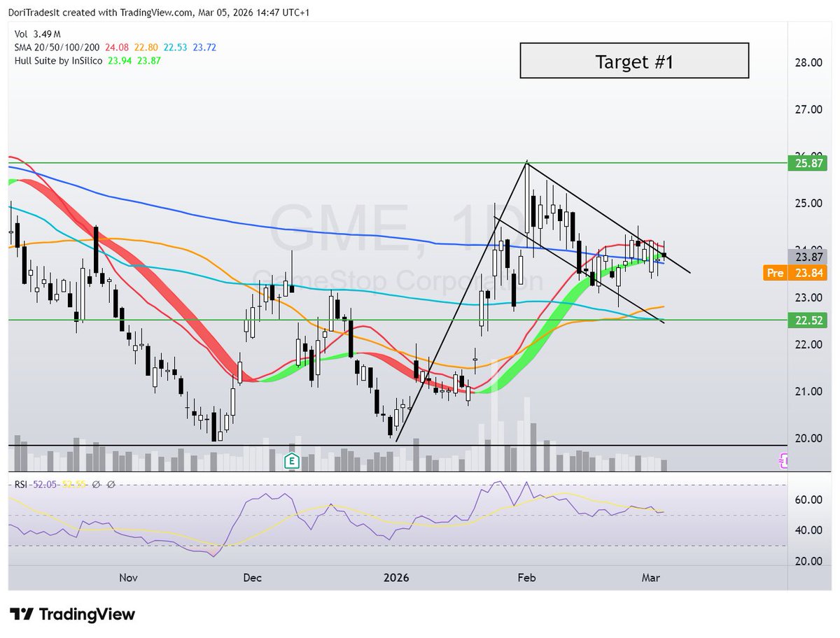This screenshot has height=638, width=840.
Task: Click the green 25.87 price label
Action: coord(808,163)
